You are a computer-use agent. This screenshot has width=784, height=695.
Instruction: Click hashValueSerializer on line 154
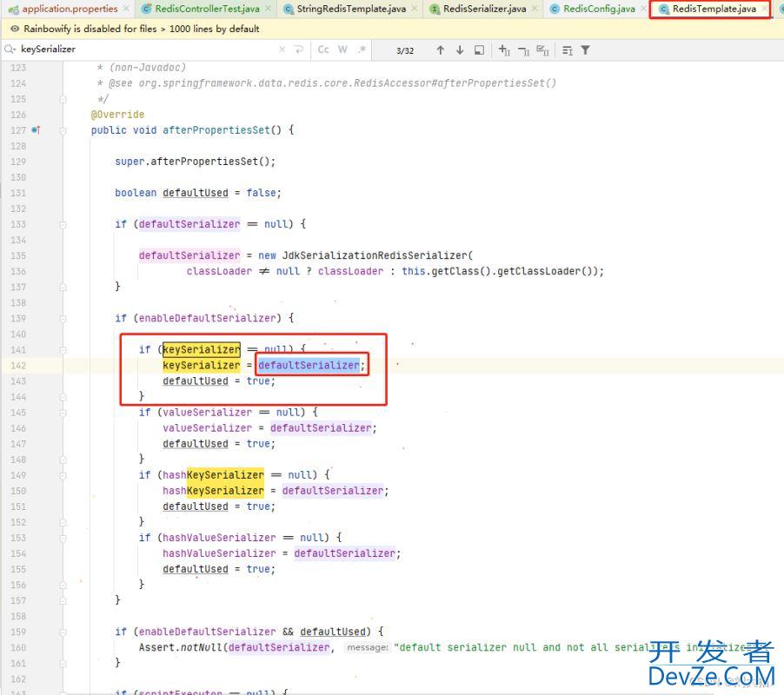[219, 553]
